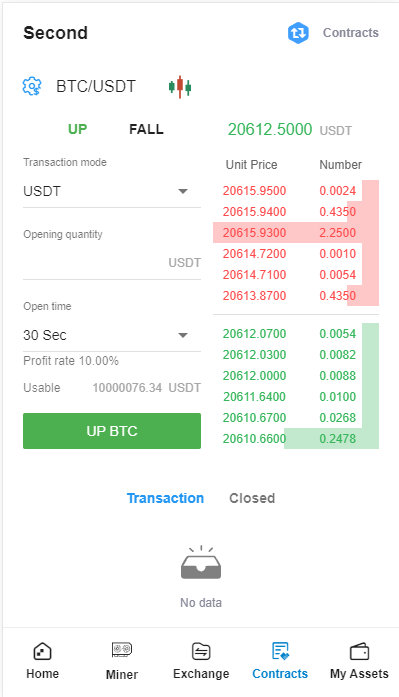Screen dimensions: 399x697
Task: Open the trading pair settings gear icon
Action: (x=32, y=86)
